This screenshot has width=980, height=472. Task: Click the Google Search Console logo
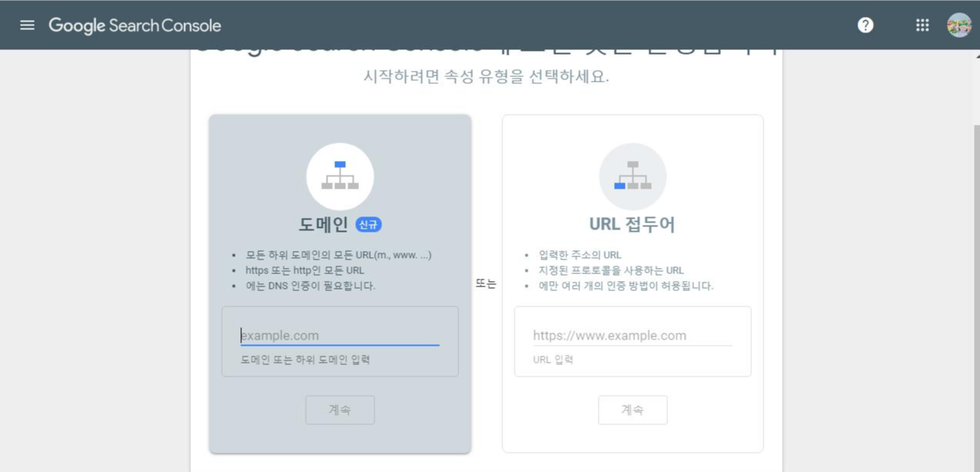tap(135, 25)
